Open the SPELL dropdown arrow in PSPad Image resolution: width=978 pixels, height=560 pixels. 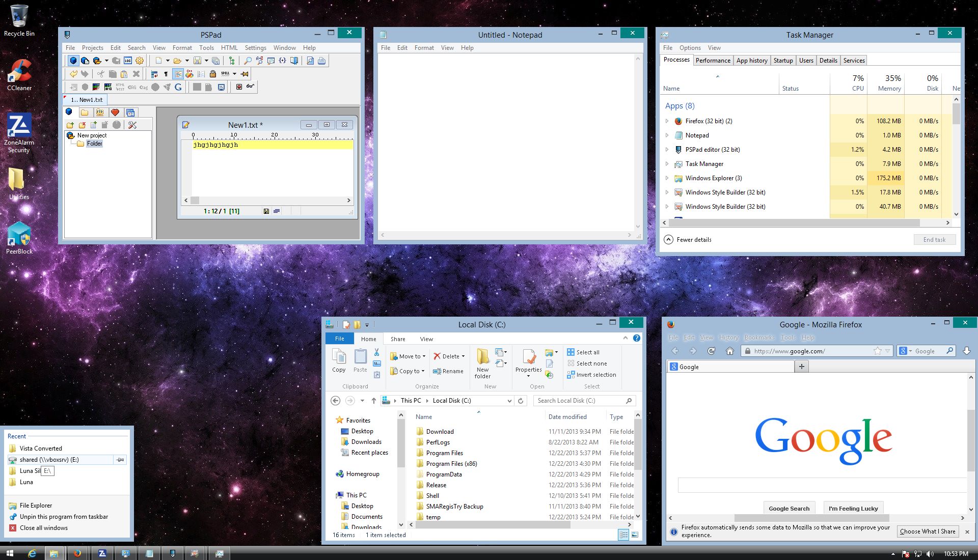tap(234, 74)
